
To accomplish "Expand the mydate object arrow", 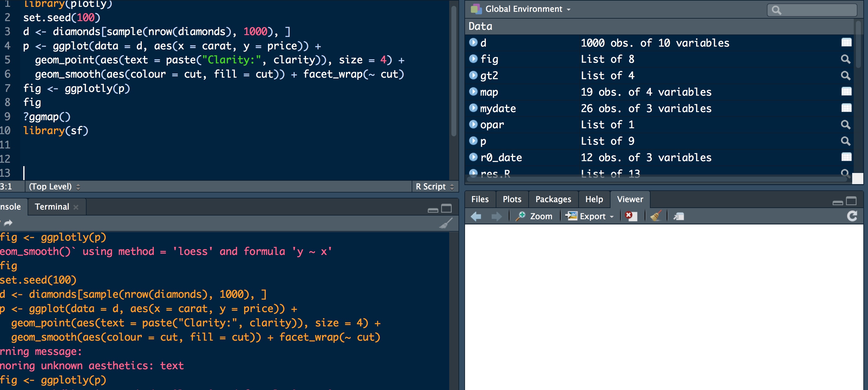I will (473, 108).
